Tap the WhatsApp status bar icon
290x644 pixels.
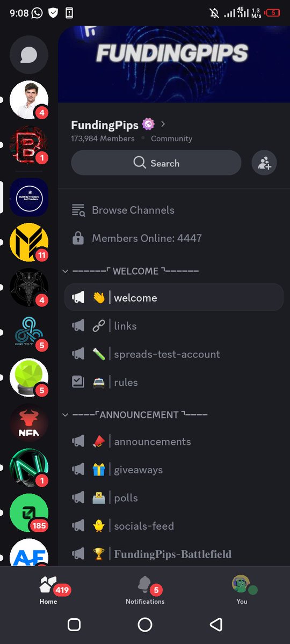[x=37, y=12]
